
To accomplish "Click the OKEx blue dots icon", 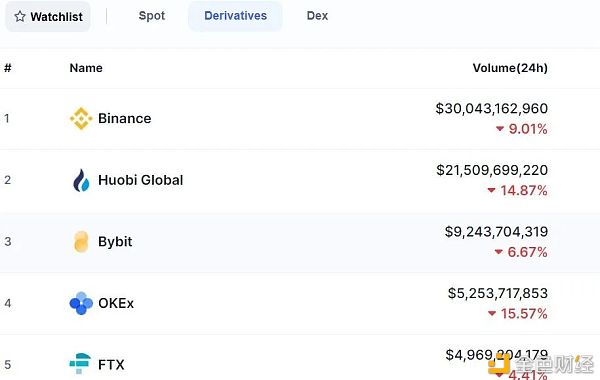I will pos(81,303).
